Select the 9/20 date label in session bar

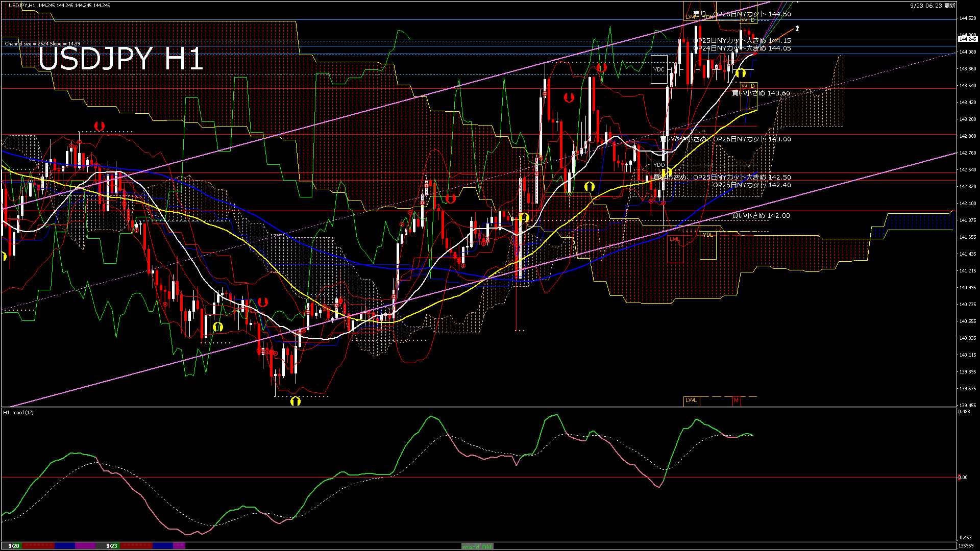[14, 546]
